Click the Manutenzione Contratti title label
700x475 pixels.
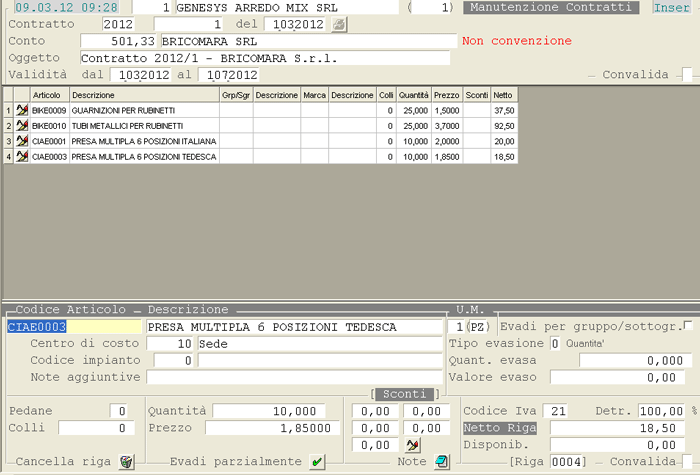click(551, 8)
